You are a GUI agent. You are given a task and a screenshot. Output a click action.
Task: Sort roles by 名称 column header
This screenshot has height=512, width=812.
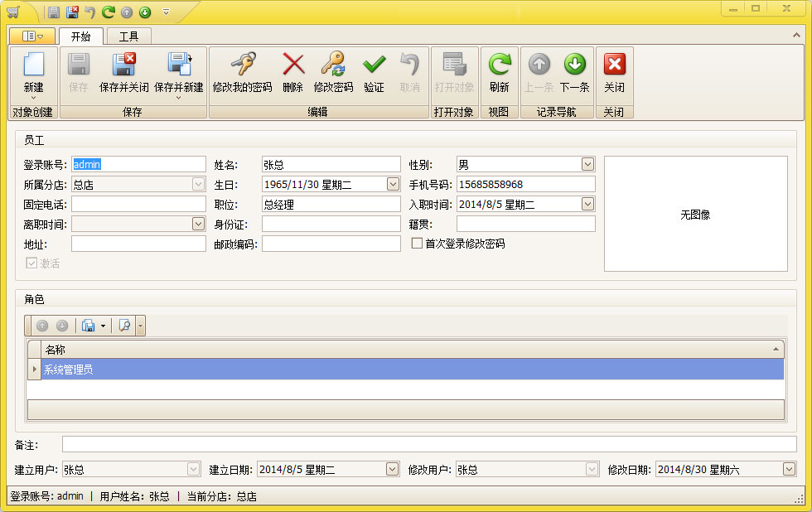pyautogui.click(x=413, y=350)
